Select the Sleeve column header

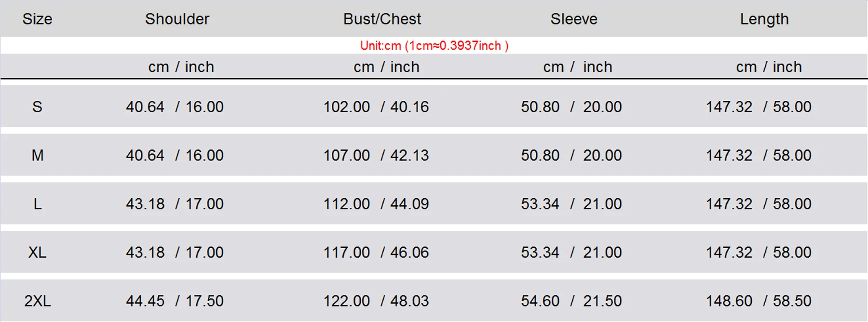pos(574,19)
